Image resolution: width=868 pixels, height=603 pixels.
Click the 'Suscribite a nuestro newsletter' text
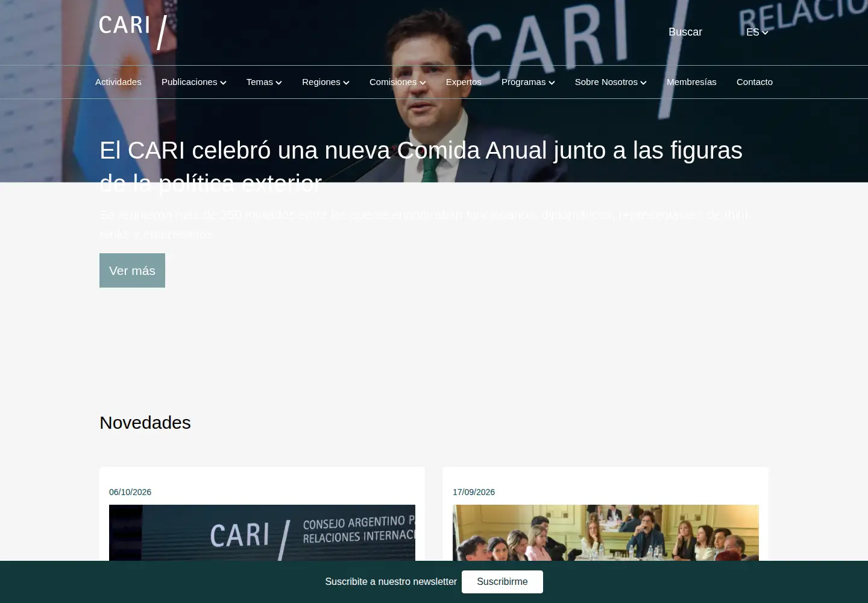point(391,582)
